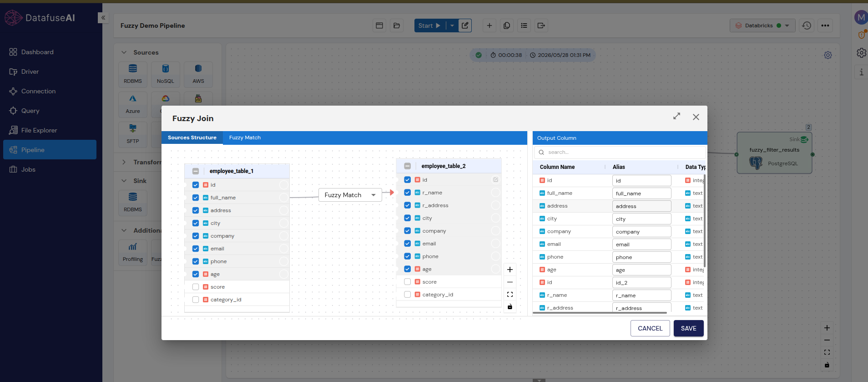868x382 pixels.
Task: Cancel the Fuzzy Join dialog
Action: [650, 328]
